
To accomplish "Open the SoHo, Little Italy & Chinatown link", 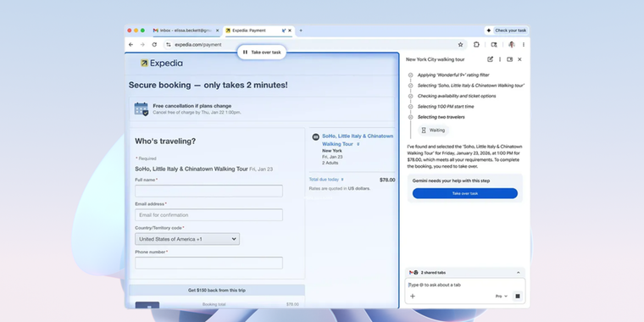I will 358,140.
